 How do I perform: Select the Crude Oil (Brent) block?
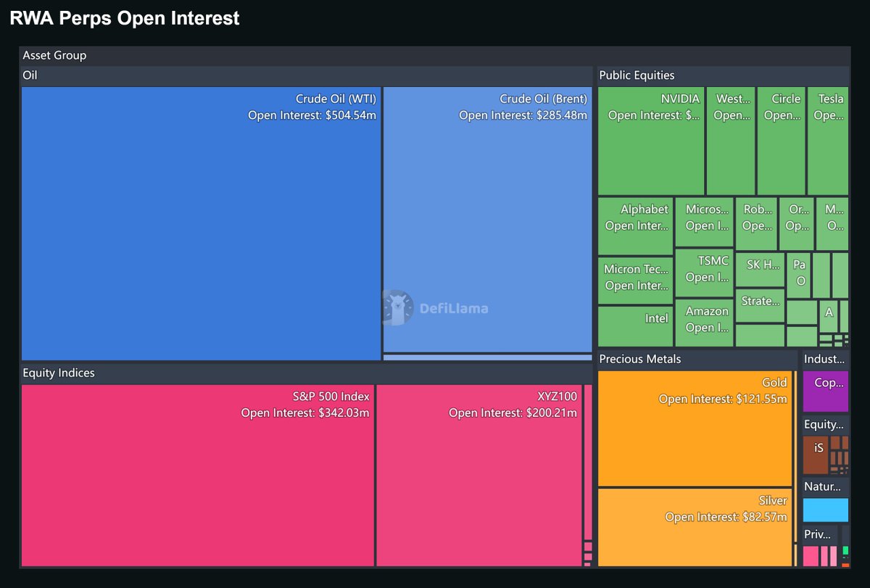click(x=487, y=220)
